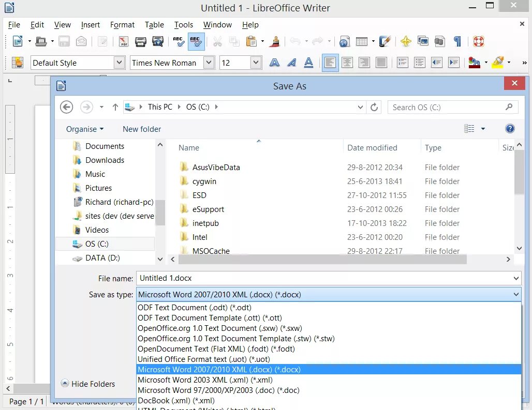The height and width of the screenshot is (410, 532).
Task: Click the Back arrow in Save As dialog
Action: tap(66, 107)
